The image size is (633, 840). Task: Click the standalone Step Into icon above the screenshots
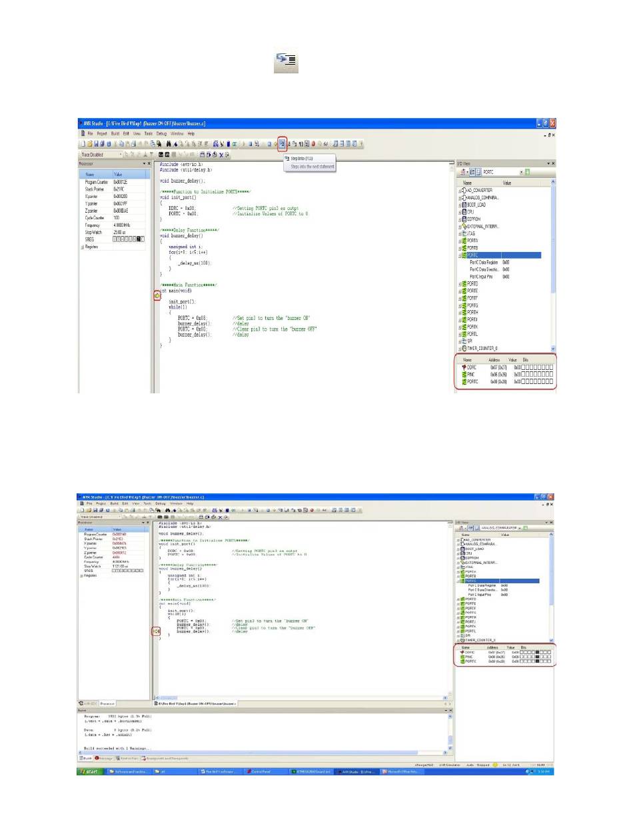(x=287, y=64)
